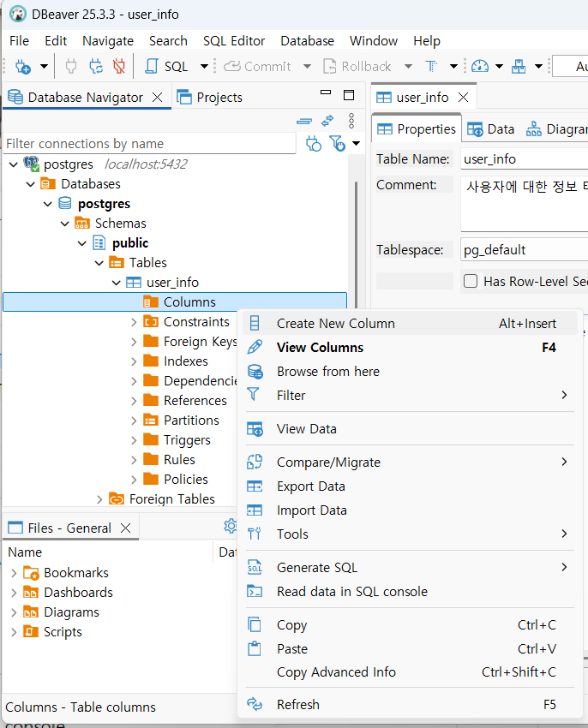Choose Import Data in context menu
588x728 pixels.
click(410, 510)
